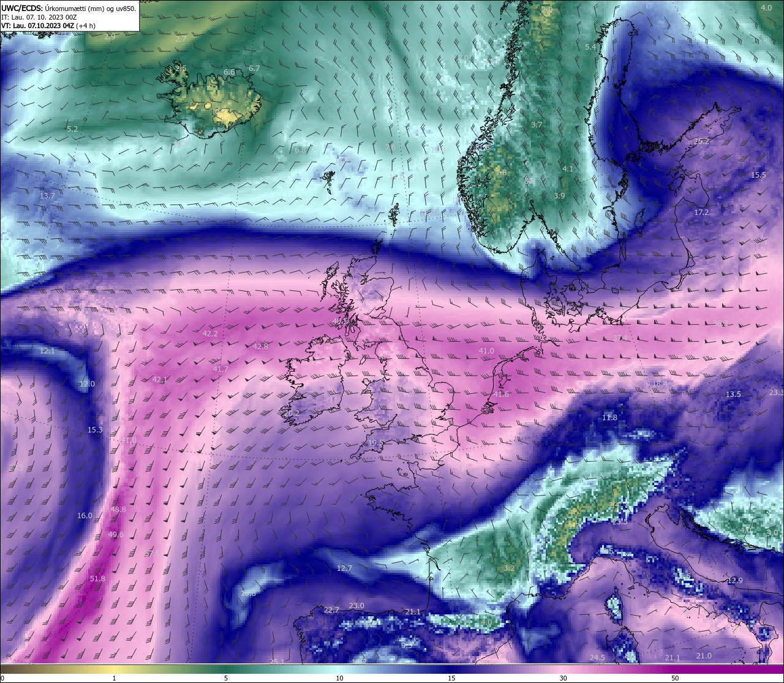
Task: Click the 13.7 value label on the map
Action: [x=47, y=195]
